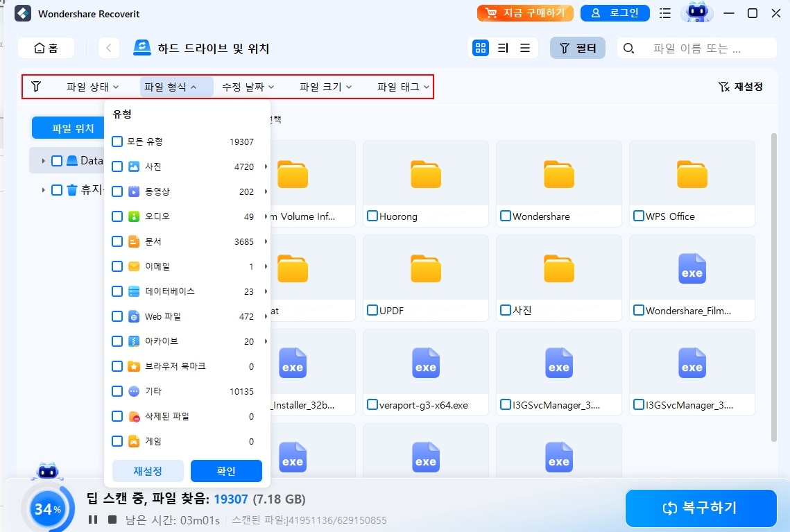Expand the Data drive tree node
The height and width of the screenshot is (532, 790).
(x=43, y=161)
